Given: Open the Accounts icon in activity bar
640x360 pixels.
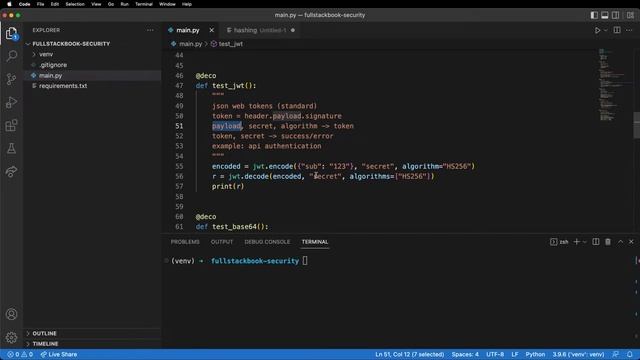Looking at the screenshot, I should tap(11, 314).
